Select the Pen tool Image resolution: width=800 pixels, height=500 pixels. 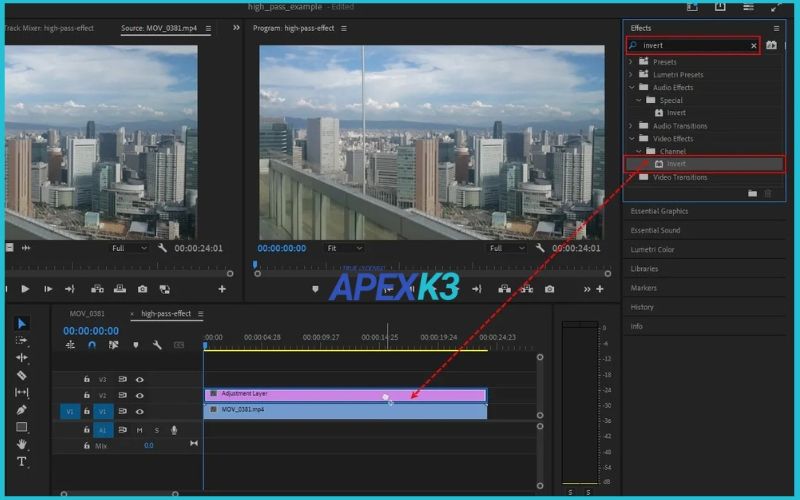click(x=22, y=409)
